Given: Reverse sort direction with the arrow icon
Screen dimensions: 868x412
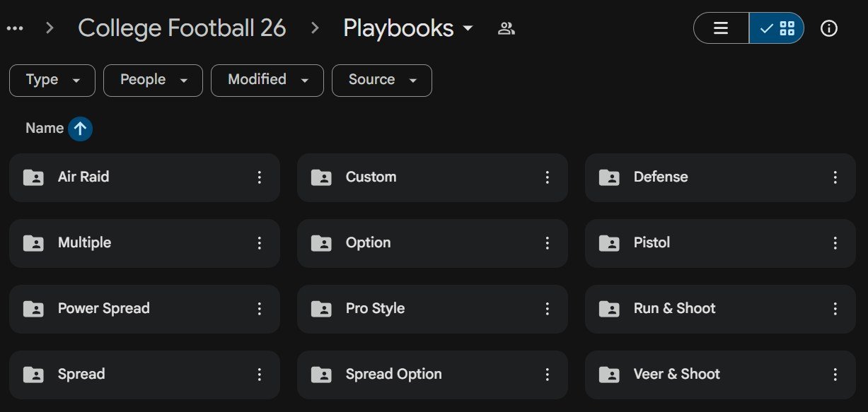Looking at the screenshot, I should point(81,129).
